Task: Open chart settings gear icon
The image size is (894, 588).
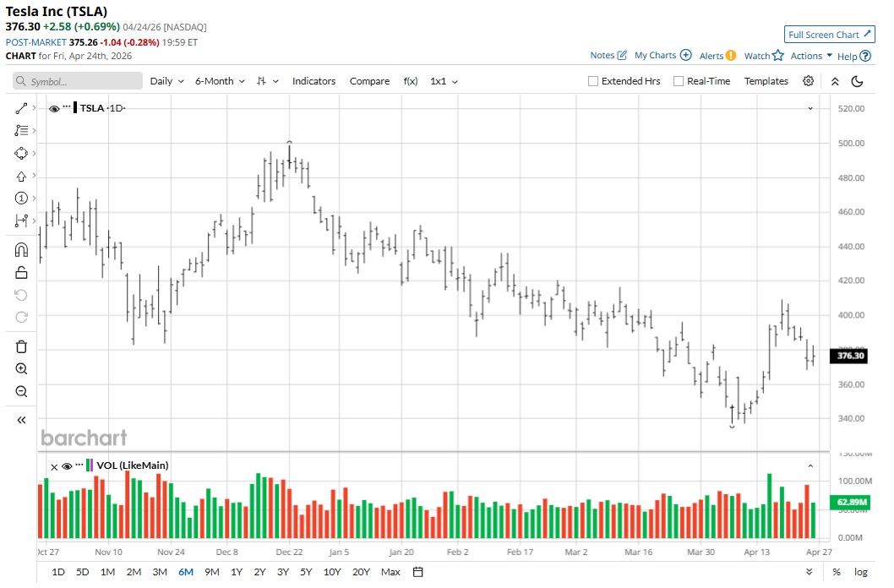Action: pyautogui.click(x=809, y=81)
